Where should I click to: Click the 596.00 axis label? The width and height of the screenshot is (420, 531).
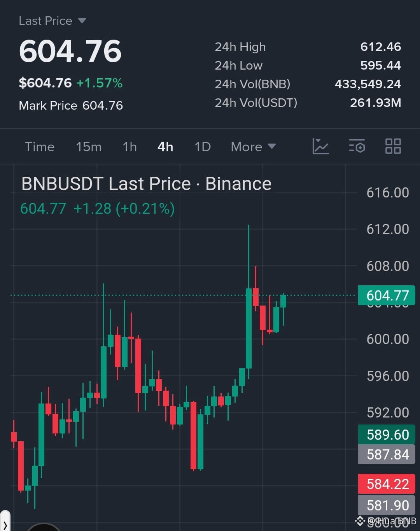coord(388,376)
